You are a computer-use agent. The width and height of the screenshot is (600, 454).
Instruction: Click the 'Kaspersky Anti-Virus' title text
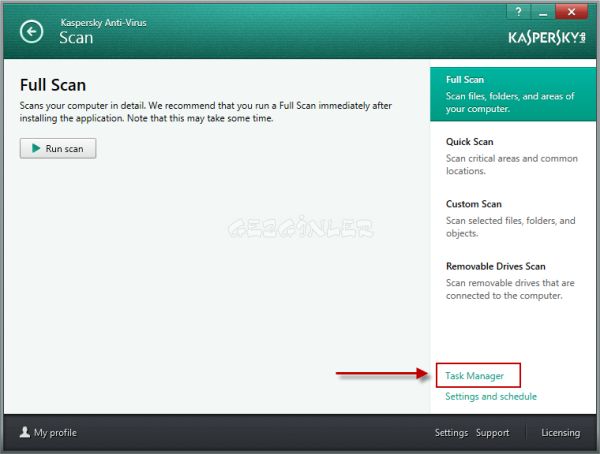pyautogui.click(x=103, y=23)
